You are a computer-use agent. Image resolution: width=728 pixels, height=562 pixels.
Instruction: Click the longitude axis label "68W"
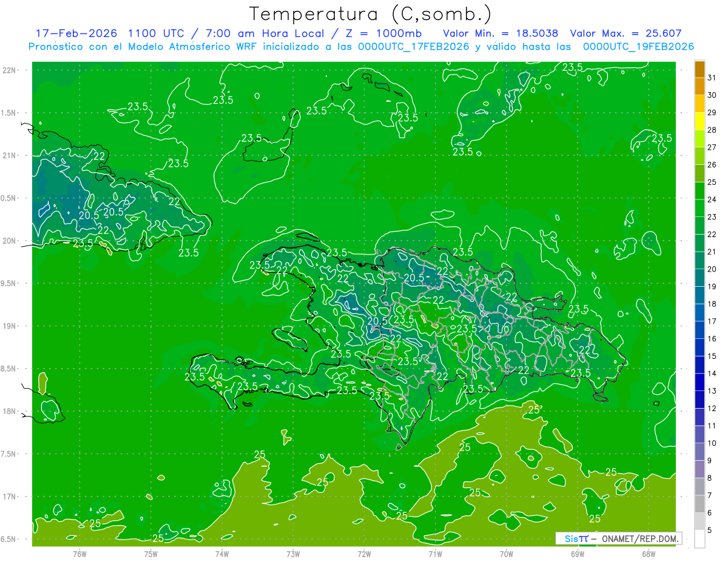tap(649, 554)
